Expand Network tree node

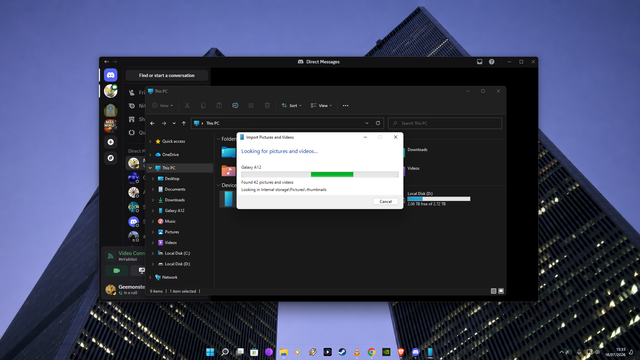tap(150, 277)
